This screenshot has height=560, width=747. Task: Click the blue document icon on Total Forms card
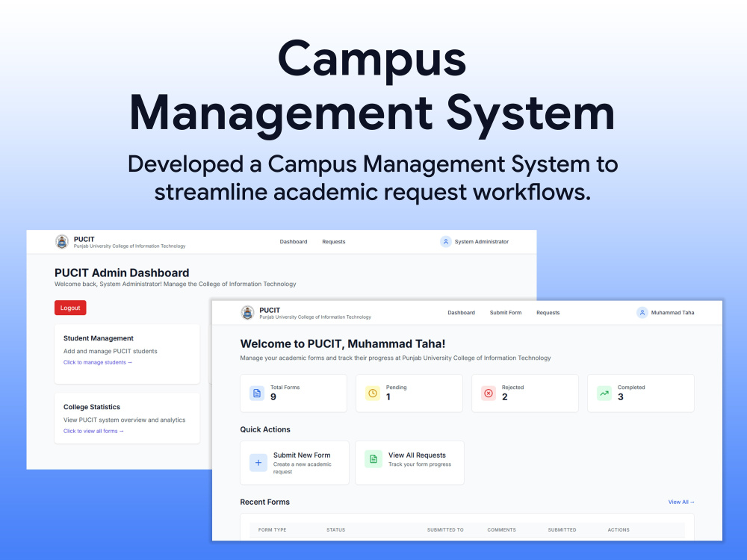pos(257,393)
